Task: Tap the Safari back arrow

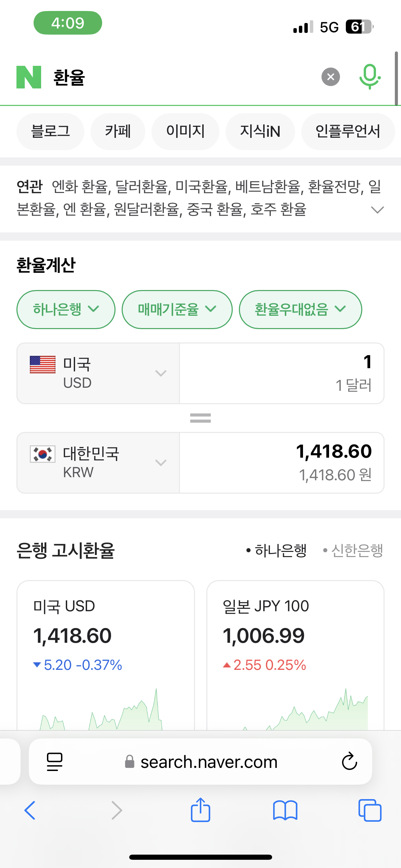Action: [30, 810]
